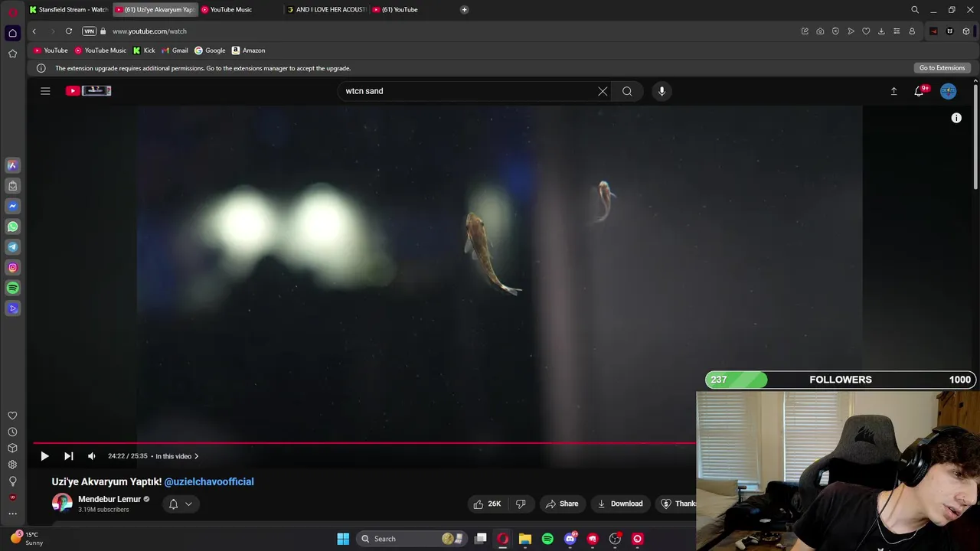Open the YouTube create/upload icon
Screen dimensions: 980x551
(x=893, y=91)
